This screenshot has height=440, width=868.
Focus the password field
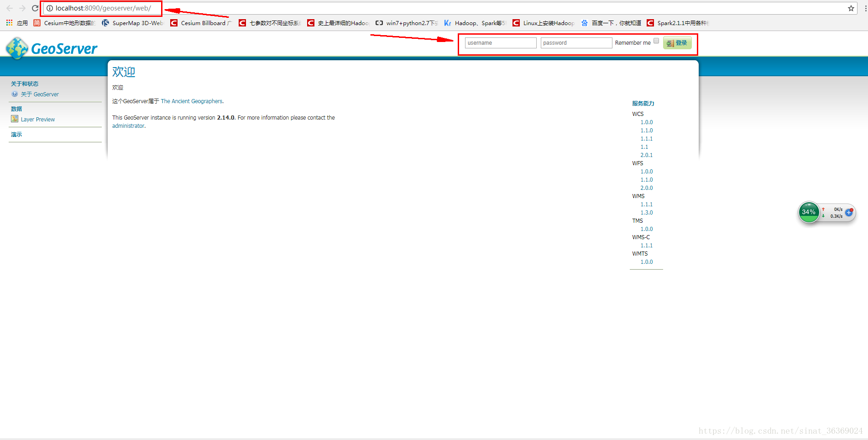pyautogui.click(x=576, y=43)
